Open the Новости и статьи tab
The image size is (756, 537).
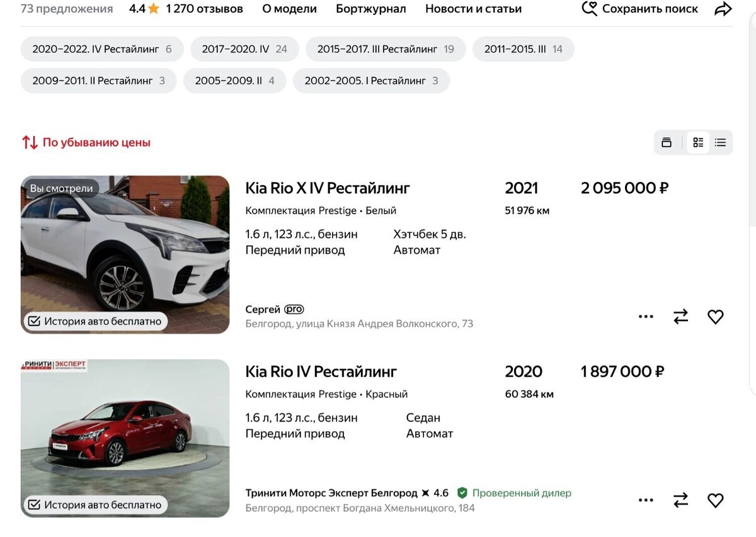[x=473, y=9]
